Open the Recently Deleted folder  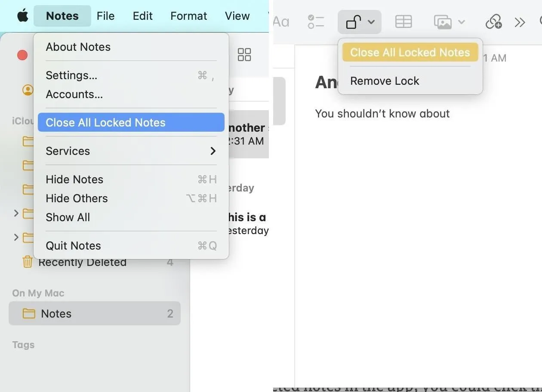82,262
